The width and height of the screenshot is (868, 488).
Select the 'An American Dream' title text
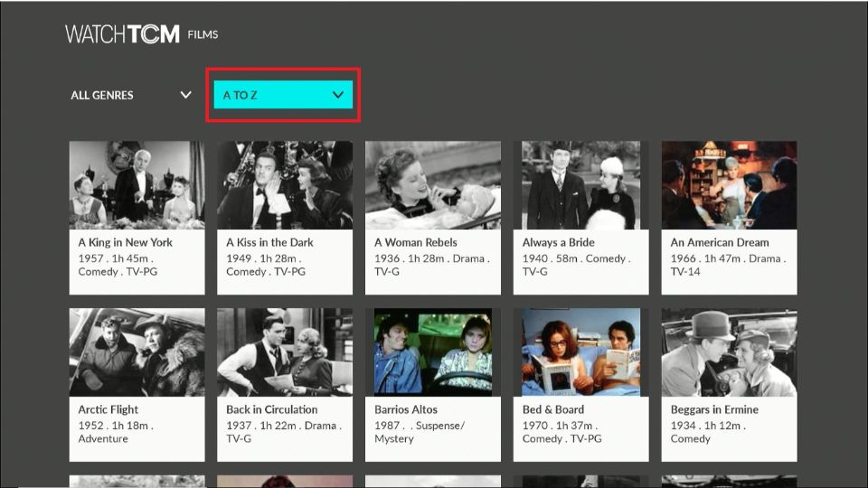click(x=720, y=242)
